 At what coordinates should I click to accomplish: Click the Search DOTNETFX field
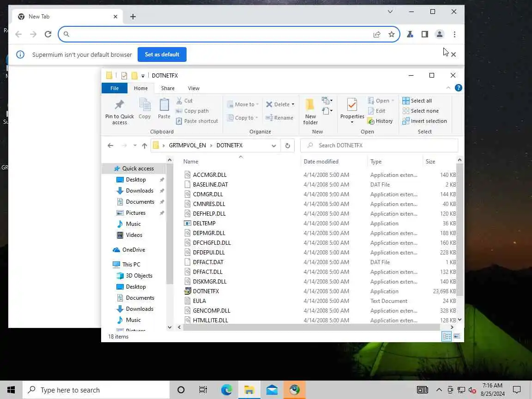pyautogui.click(x=379, y=145)
